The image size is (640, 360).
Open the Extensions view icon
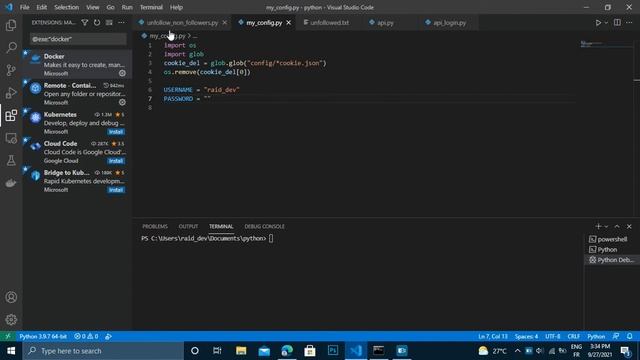tap(11, 116)
